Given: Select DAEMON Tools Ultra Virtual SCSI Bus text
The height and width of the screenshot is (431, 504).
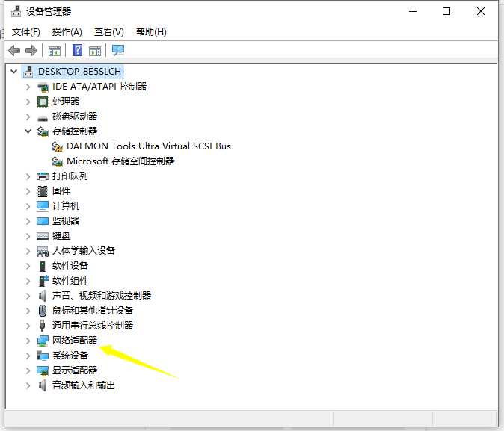Looking at the screenshot, I should 149,146.
